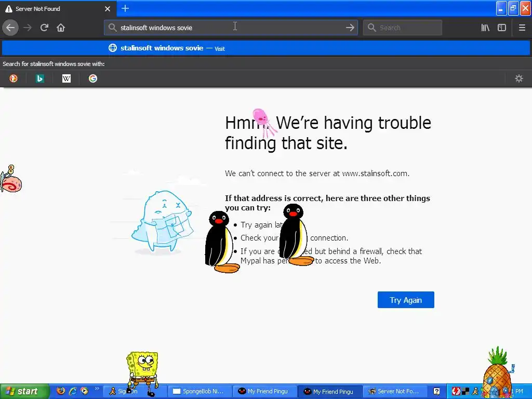Click the AIM running man tray icon
The image size is (532, 399).
[x=475, y=391]
